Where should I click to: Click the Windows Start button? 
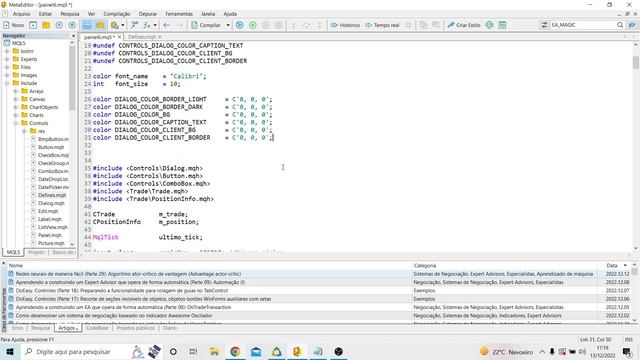(x=10, y=351)
